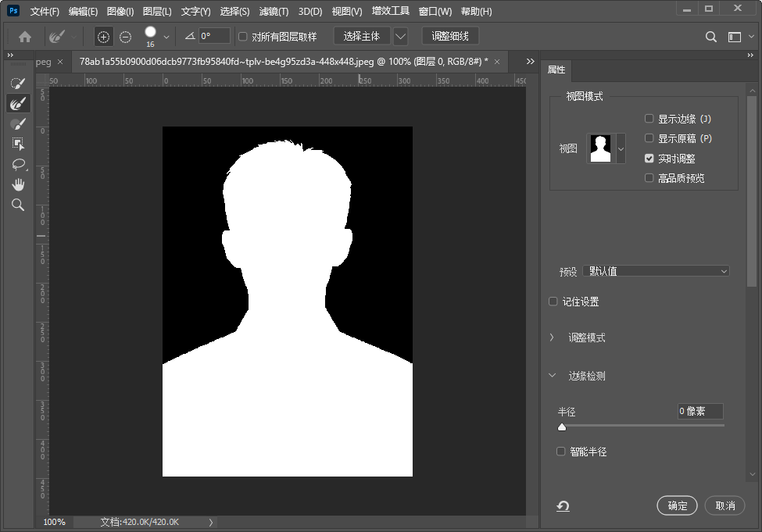Click the 半径 pixel value field
This screenshot has height=532, width=762.
(699, 411)
